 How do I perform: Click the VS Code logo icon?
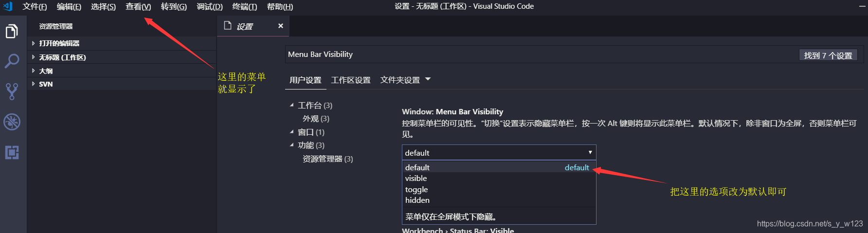(x=8, y=6)
